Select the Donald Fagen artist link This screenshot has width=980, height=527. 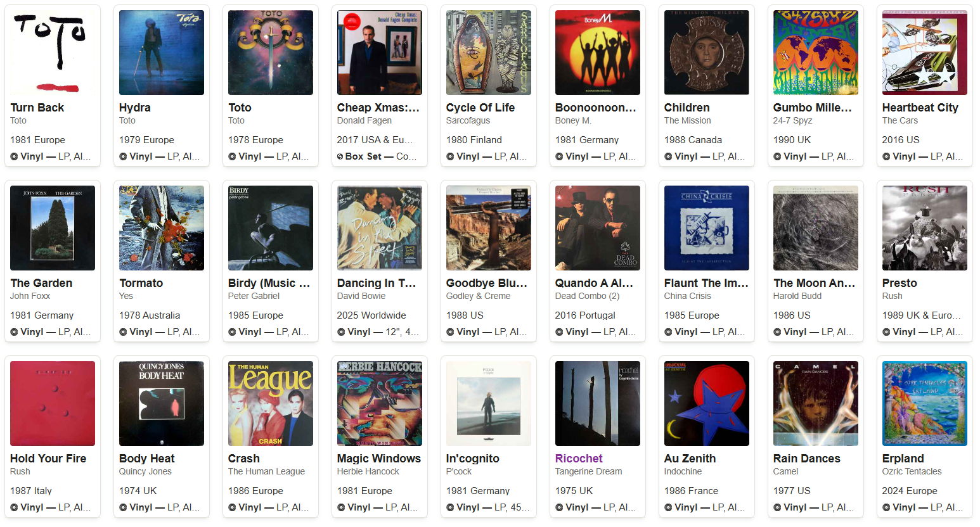(364, 120)
